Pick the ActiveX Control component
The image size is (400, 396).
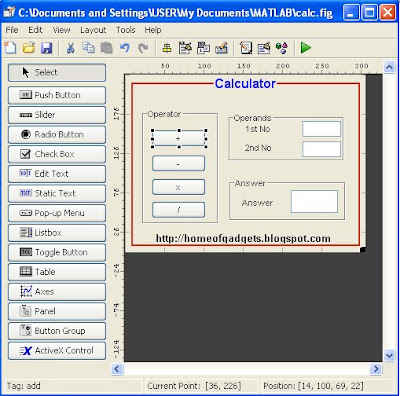(57, 351)
